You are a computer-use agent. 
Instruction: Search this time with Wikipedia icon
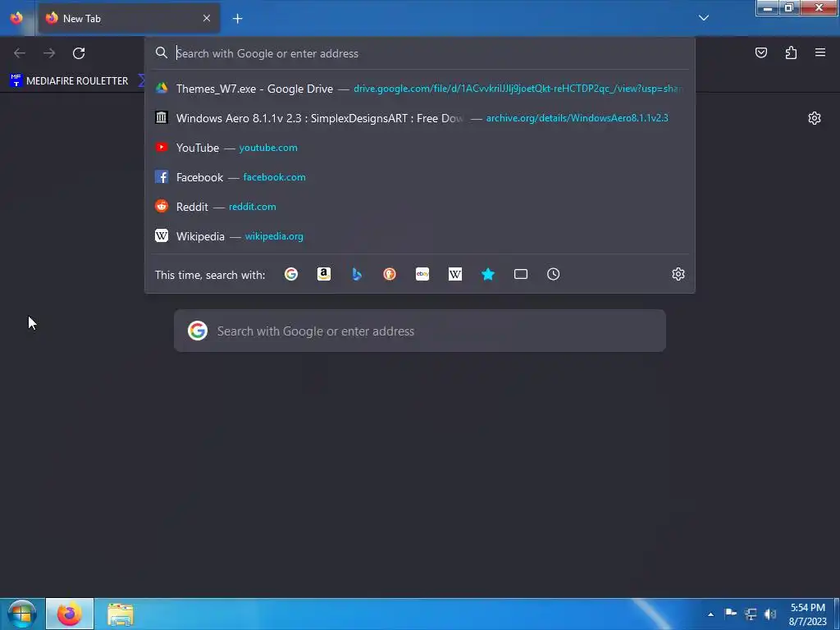tap(454, 274)
